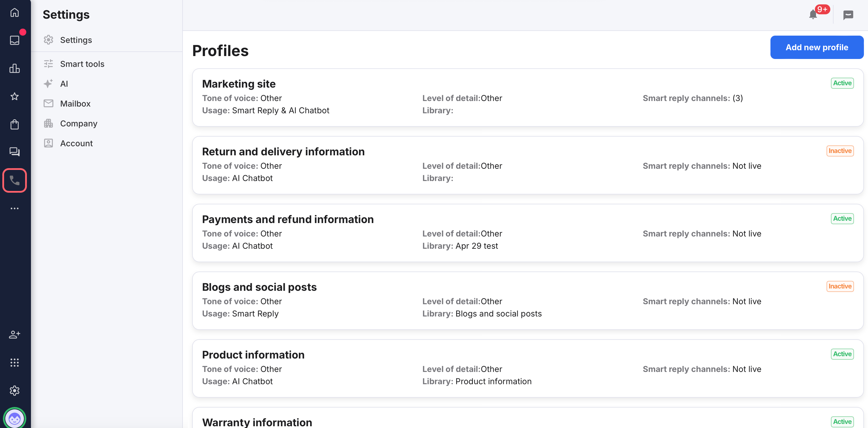
Task: Open notifications bell with 9+ badge
Action: (x=813, y=14)
